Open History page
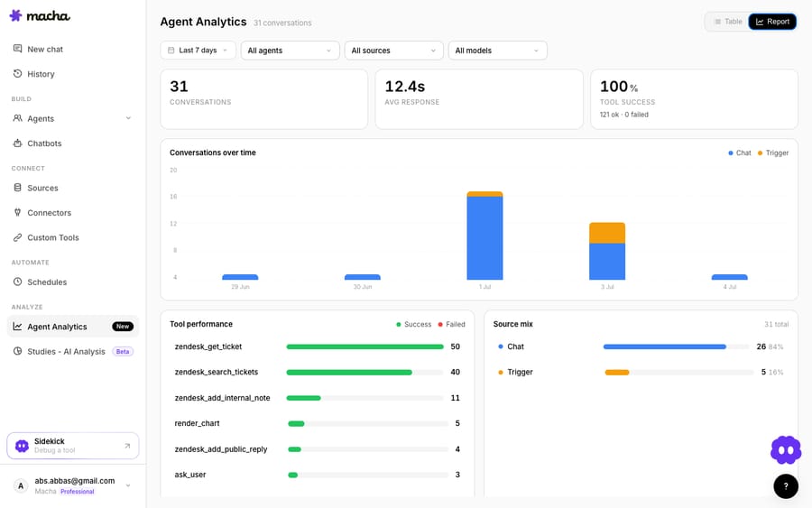 pyautogui.click(x=72, y=74)
